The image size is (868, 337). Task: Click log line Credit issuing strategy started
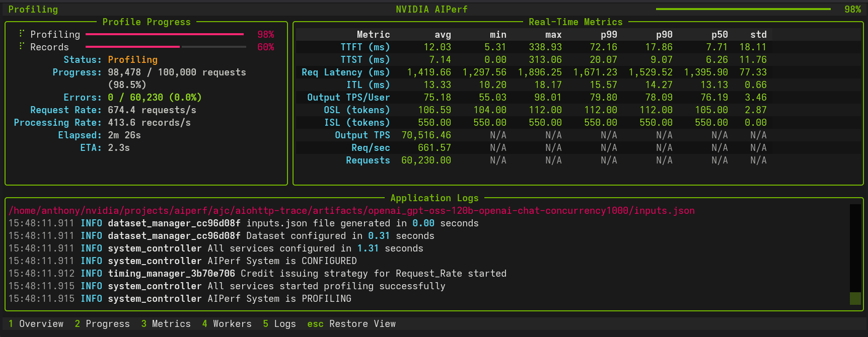point(257,274)
